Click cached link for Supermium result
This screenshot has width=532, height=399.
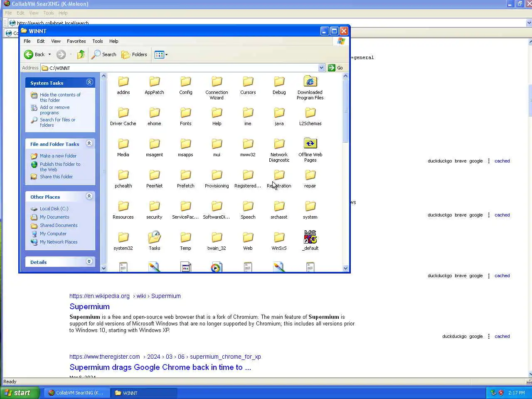click(x=502, y=336)
